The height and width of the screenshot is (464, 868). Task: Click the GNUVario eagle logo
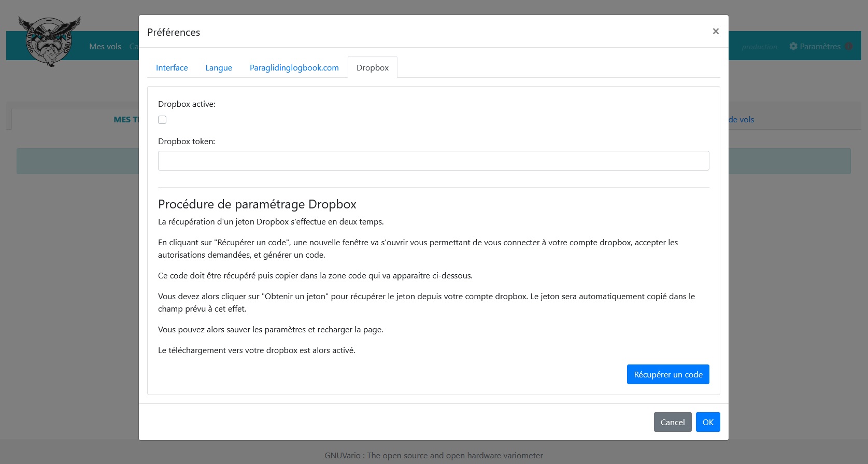(x=50, y=41)
